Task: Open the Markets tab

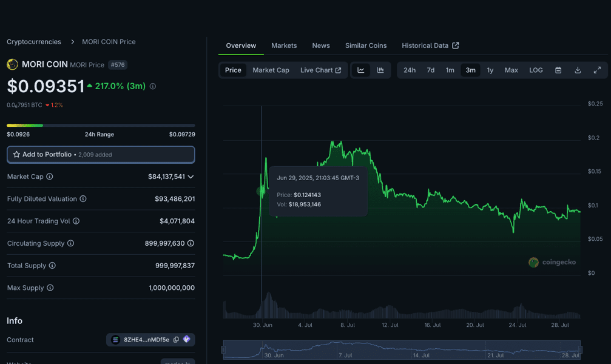Action: point(284,45)
